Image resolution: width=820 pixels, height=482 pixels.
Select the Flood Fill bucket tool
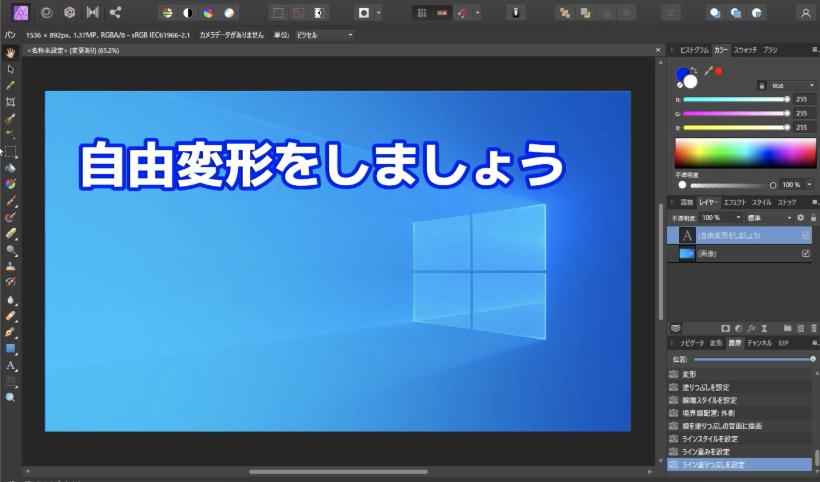10,168
